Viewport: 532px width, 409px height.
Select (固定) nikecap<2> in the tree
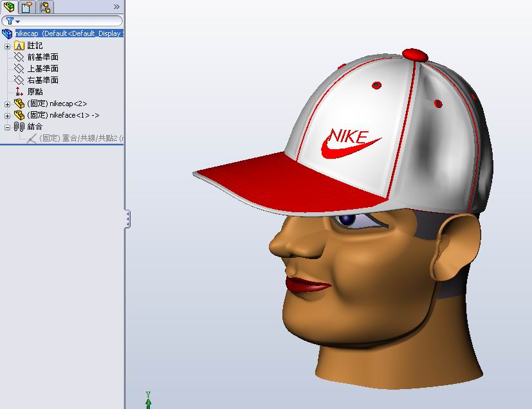57,104
